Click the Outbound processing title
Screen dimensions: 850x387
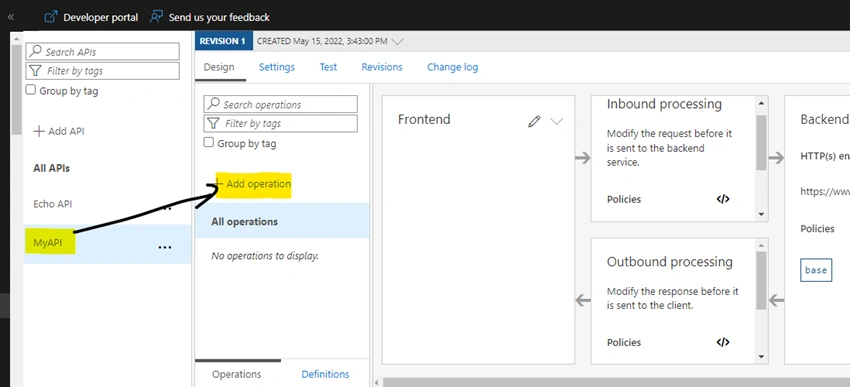(x=669, y=262)
